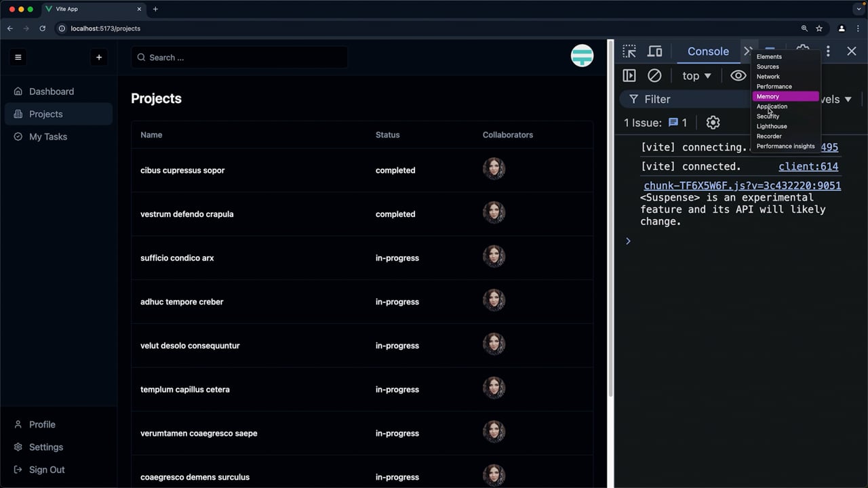Click collaborator avatar for templum capillus cetera
Screen dimensions: 868x488
point(494,388)
